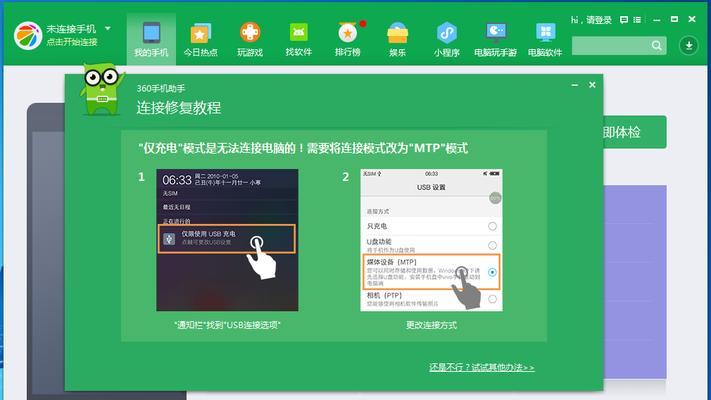Click the step 1 notification bar screenshot

point(227,240)
